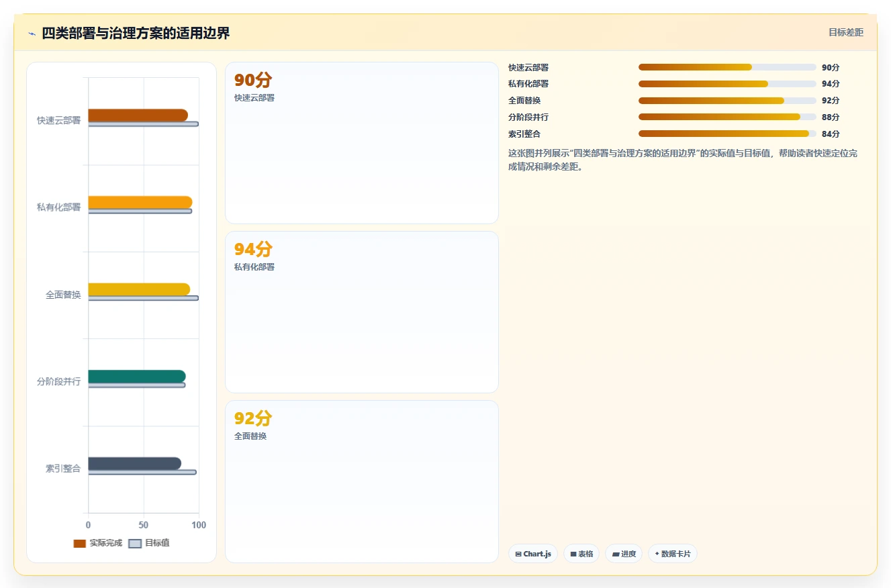Image resolution: width=891 pixels, height=588 pixels.
Task: Select the 进度 tag
Action: click(x=624, y=554)
